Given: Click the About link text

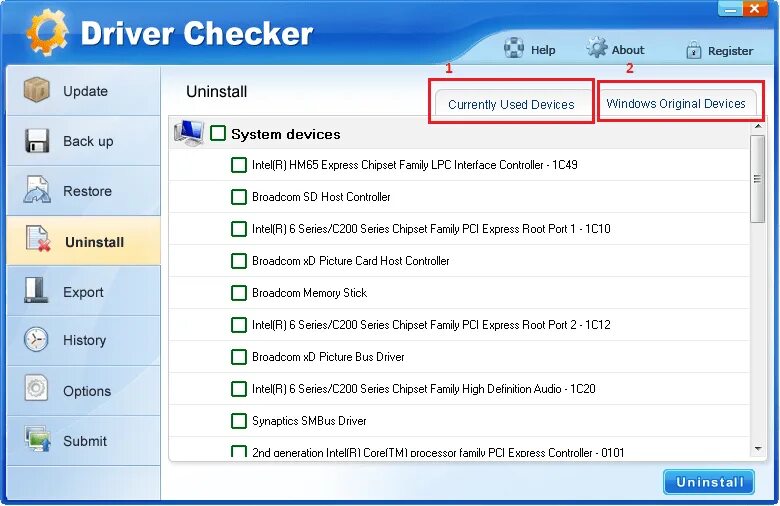Looking at the screenshot, I should 628,50.
